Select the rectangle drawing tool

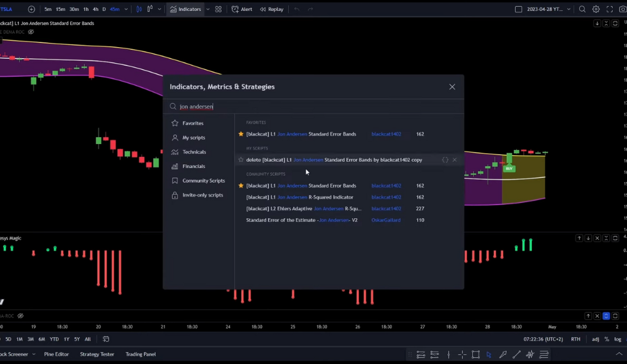click(475, 354)
